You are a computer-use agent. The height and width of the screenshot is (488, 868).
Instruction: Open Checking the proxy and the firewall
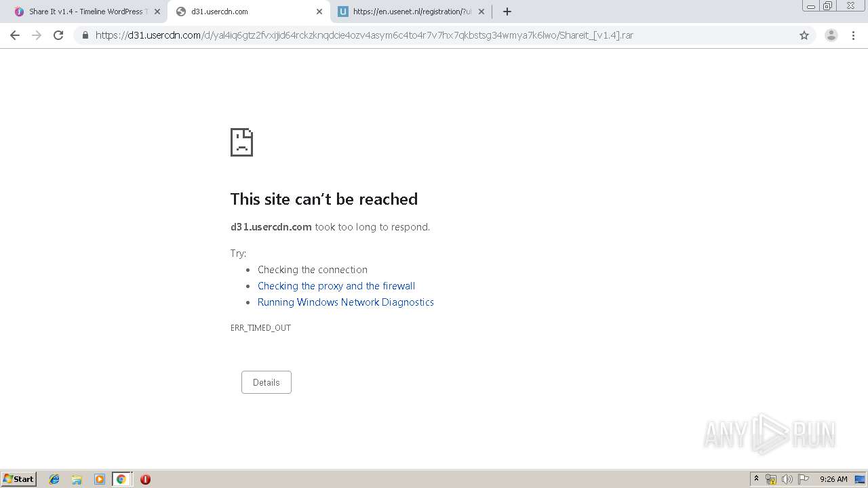click(336, 286)
